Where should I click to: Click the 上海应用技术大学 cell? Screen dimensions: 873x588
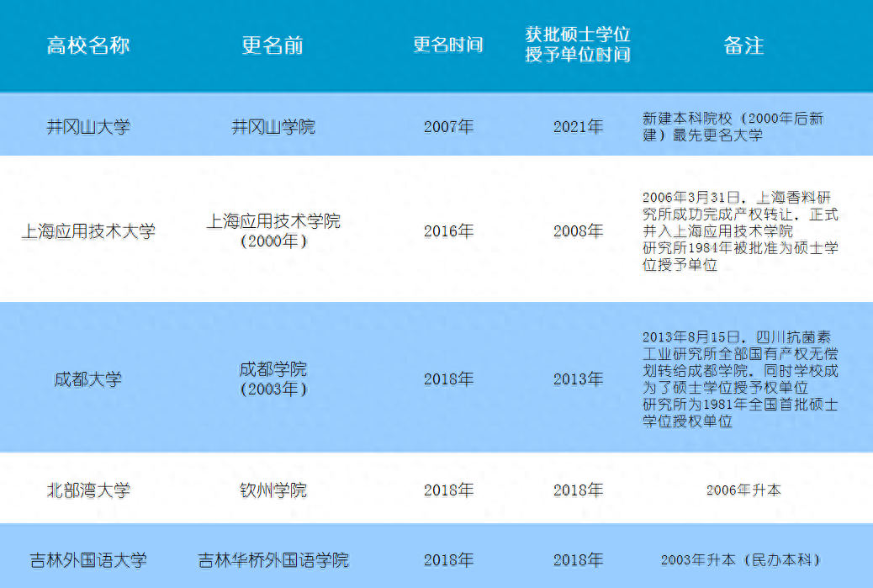tap(88, 231)
